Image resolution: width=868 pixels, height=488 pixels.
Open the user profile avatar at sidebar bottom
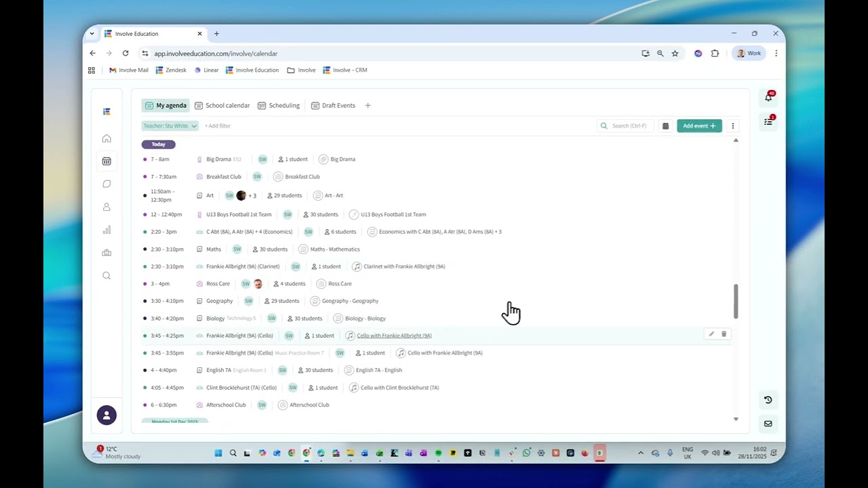coord(106,415)
